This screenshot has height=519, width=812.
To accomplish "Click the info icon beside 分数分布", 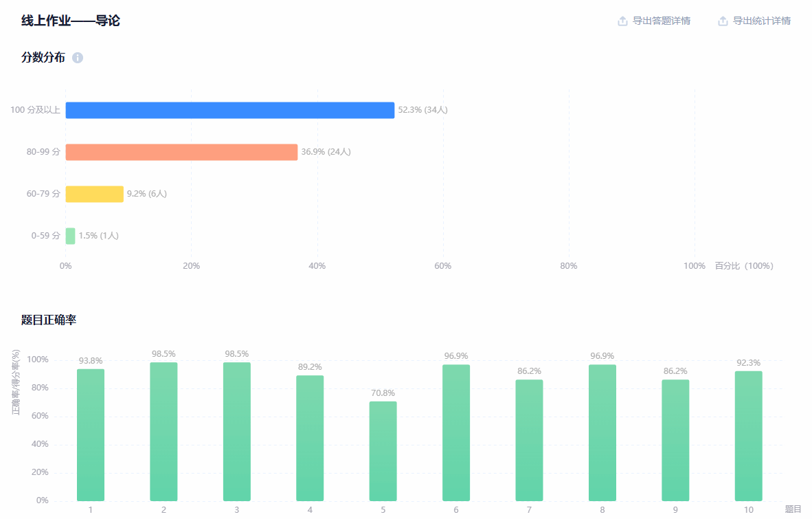I will point(78,58).
